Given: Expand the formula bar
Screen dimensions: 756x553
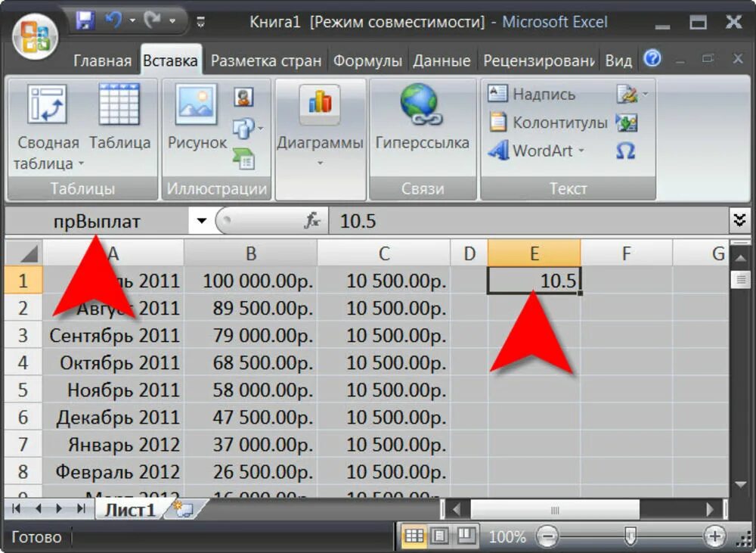Looking at the screenshot, I should click(739, 221).
